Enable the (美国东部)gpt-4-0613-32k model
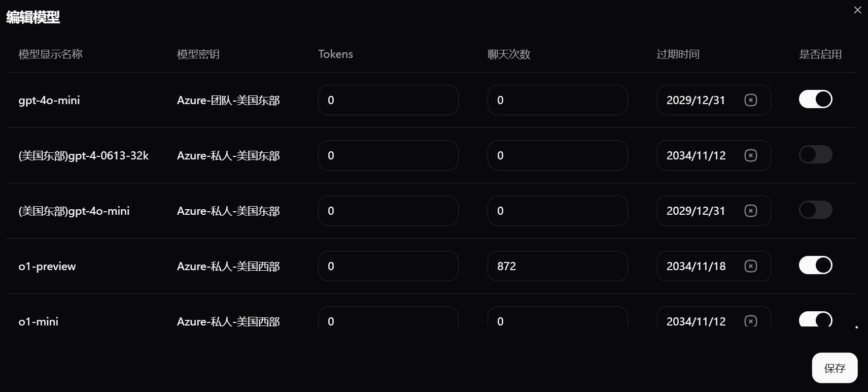 click(815, 154)
